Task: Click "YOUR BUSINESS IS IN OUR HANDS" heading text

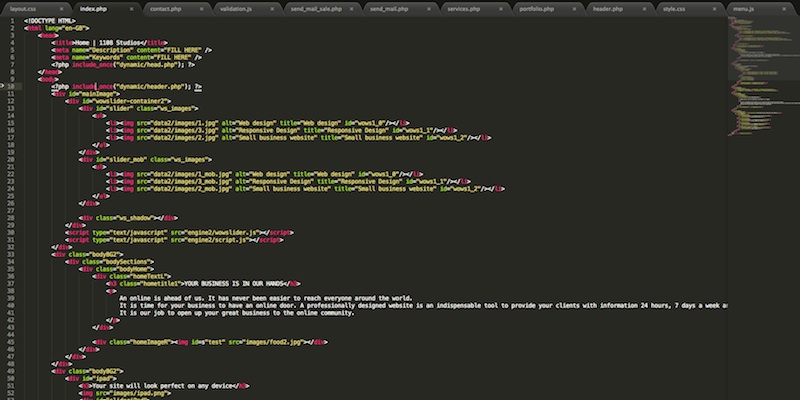Action: (x=234, y=283)
